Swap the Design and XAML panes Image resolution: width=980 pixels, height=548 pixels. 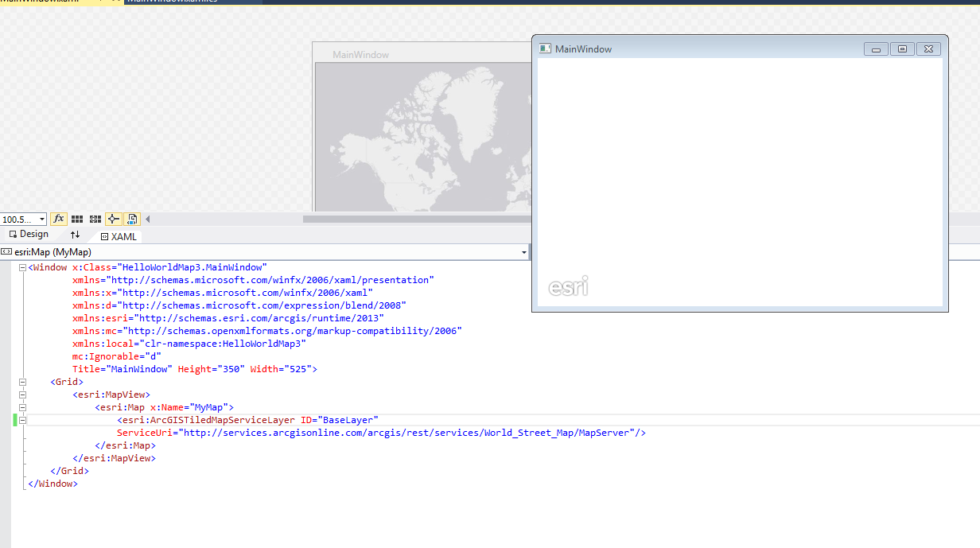(75, 235)
